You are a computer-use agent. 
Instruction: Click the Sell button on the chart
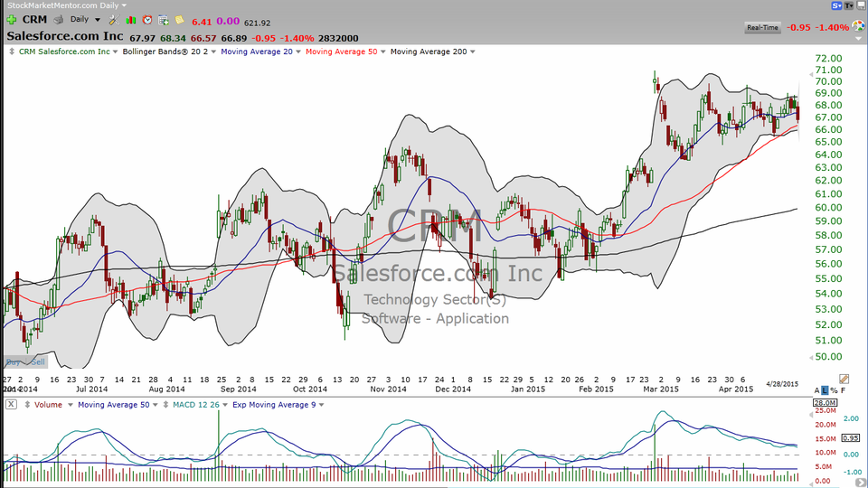38,361
